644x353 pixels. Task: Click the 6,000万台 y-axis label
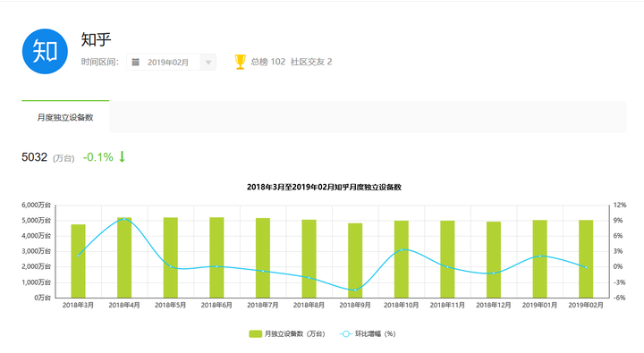[37, 205]
